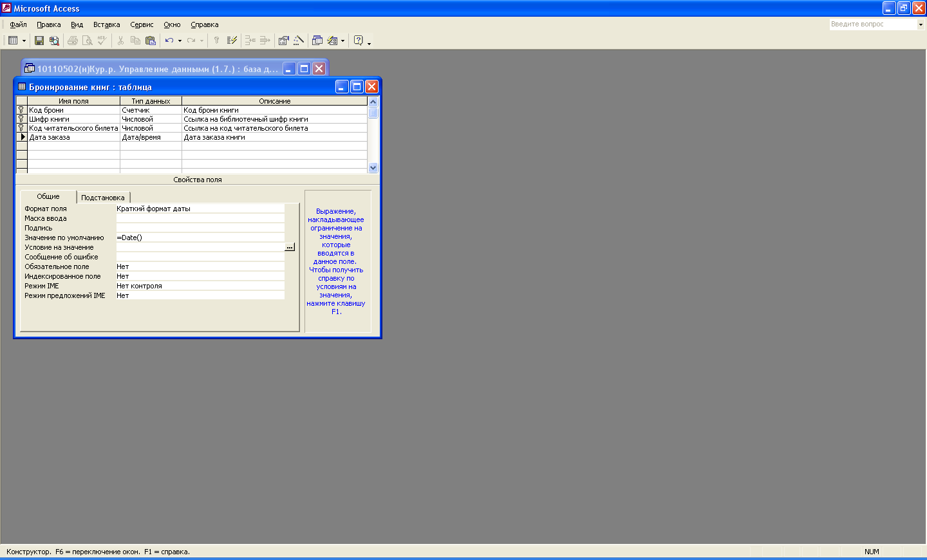Viewport: 927px width, 560px height.
Task: Open the Indexes lightning icon
Action: (232, 41)
